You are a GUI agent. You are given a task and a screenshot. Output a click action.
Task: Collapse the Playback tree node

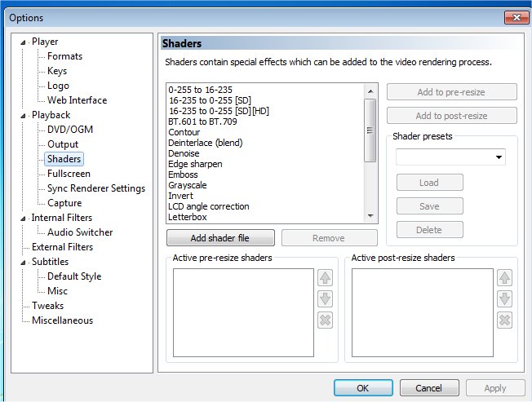(23, 116)
